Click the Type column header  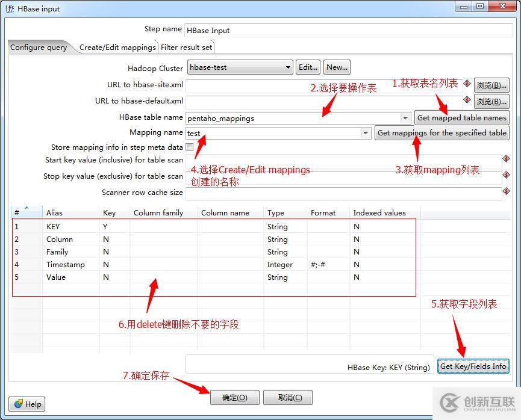(x=285, y=212)
